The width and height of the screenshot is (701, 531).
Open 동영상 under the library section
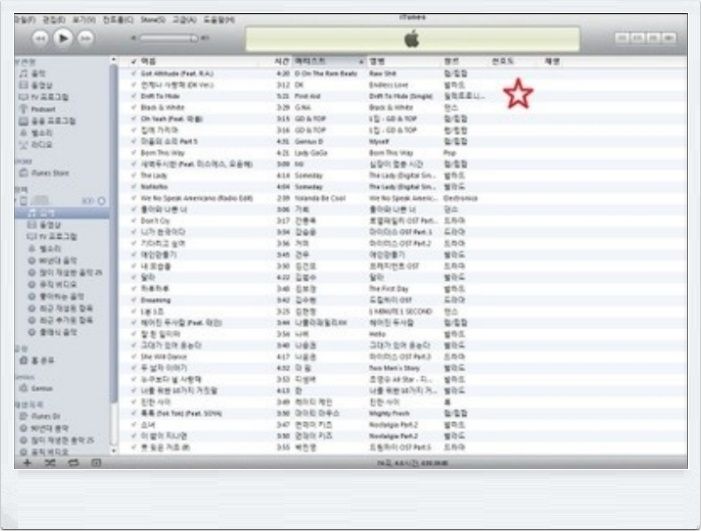(x=36, y=85)
